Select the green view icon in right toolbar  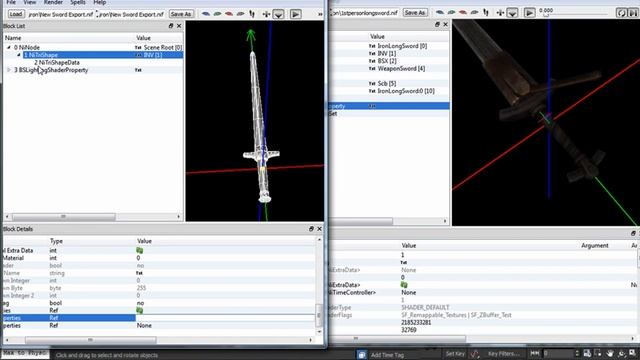coord(451,13)
